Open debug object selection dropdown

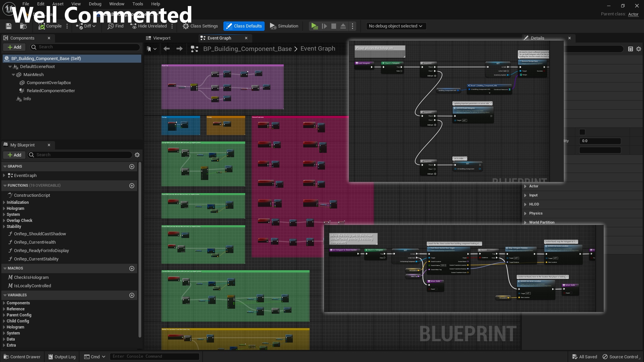pyautogui.click(x=395, y=26)
